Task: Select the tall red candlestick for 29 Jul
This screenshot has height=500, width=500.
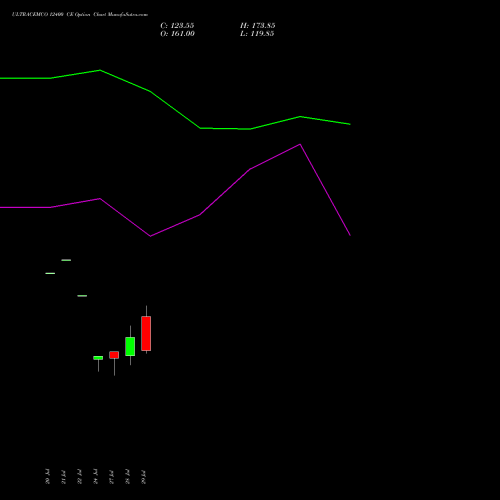Action: [x=146, y=333]
